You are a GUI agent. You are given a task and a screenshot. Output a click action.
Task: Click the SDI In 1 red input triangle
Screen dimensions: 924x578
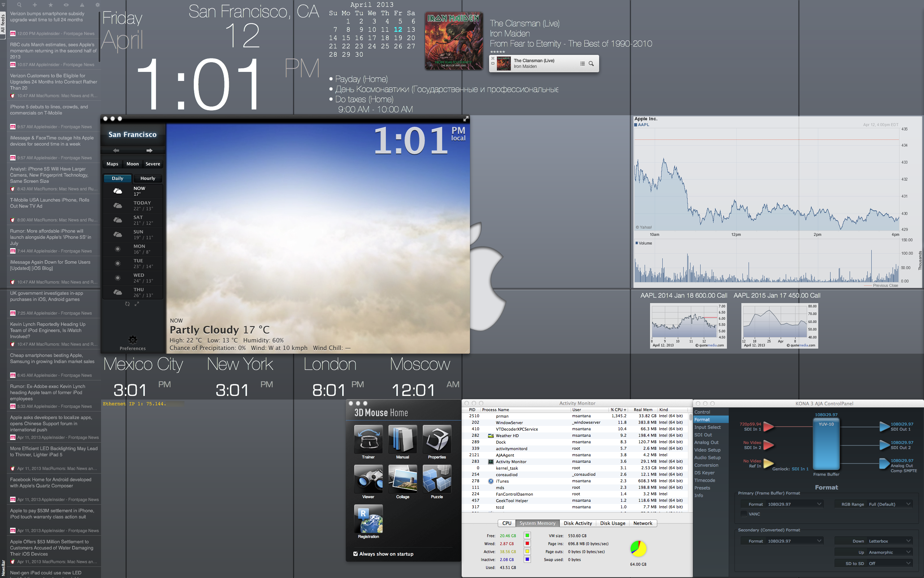768,427
